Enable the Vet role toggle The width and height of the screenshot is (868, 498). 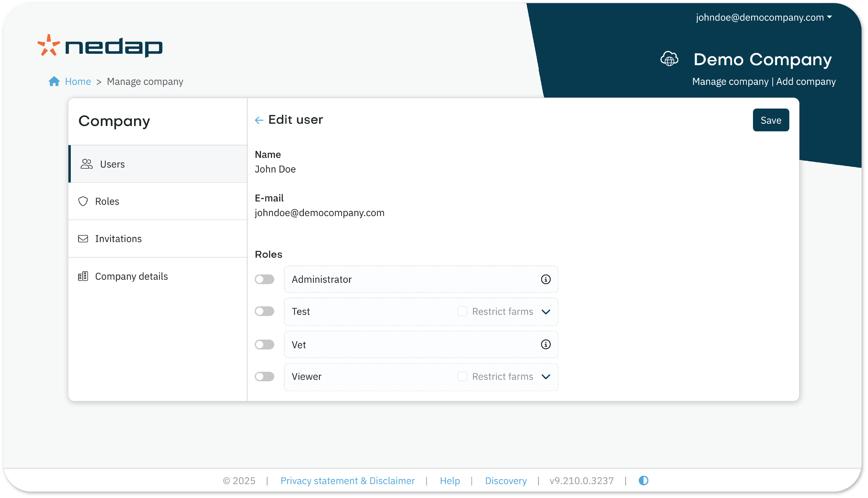(264, 344)
